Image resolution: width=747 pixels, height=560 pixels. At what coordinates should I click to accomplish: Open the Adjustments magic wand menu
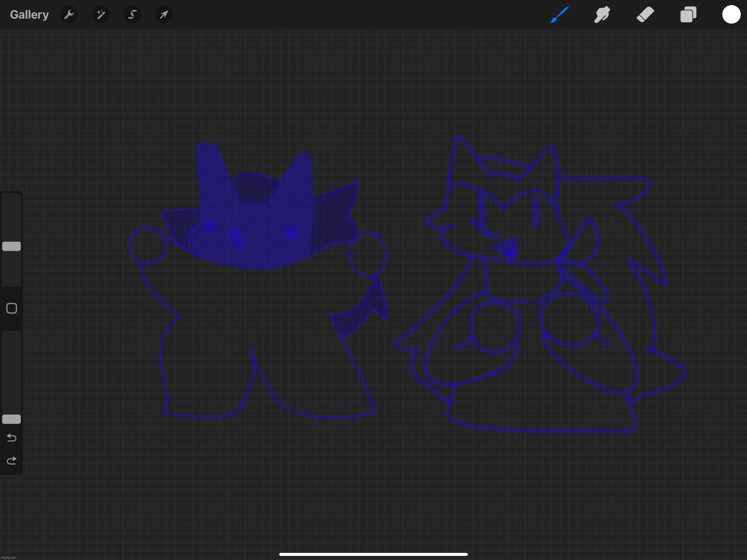(101, 14)
